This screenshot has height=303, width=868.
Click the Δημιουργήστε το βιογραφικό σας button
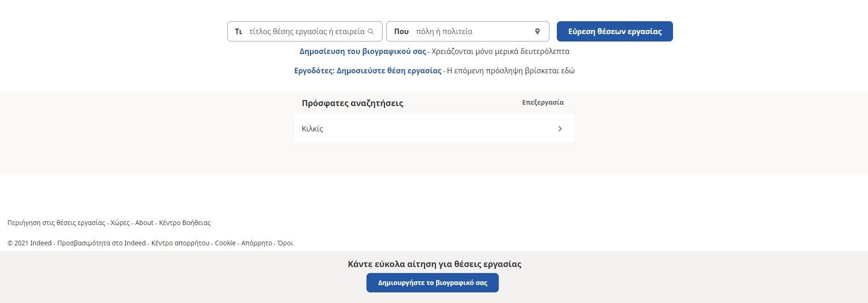pos(432,283)
